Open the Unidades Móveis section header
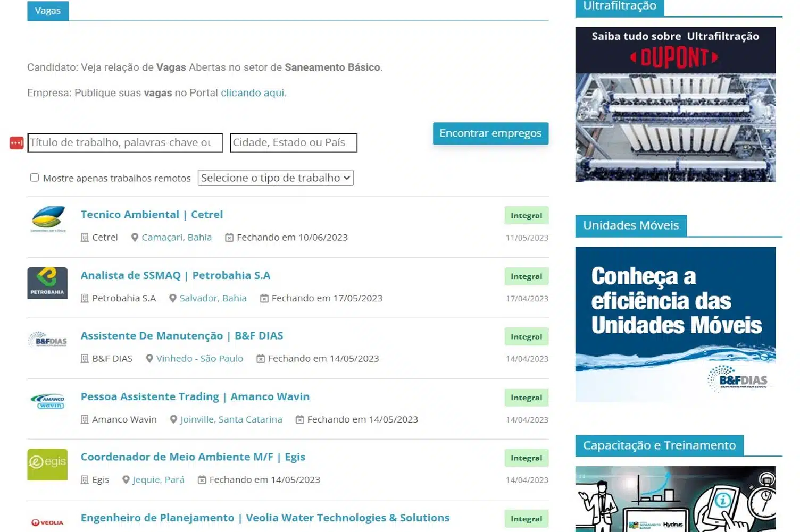The height and width of the screenshot is (532, 800). tap(631, 225)
